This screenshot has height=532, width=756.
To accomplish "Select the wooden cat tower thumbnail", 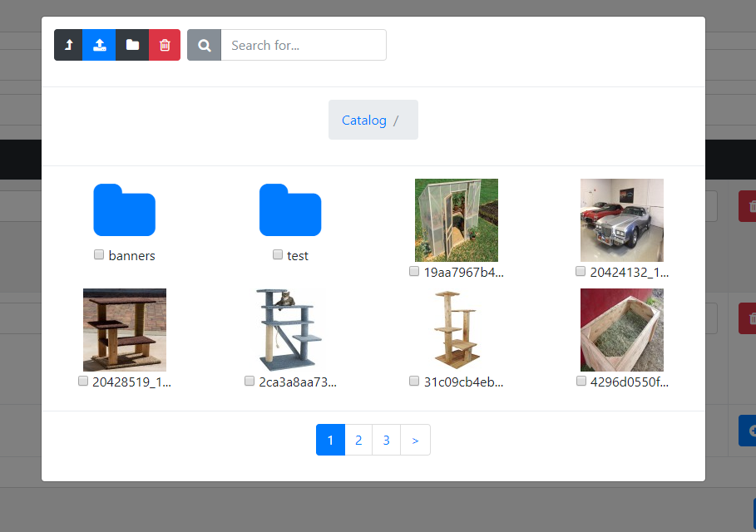I will (x=457, y=330).
